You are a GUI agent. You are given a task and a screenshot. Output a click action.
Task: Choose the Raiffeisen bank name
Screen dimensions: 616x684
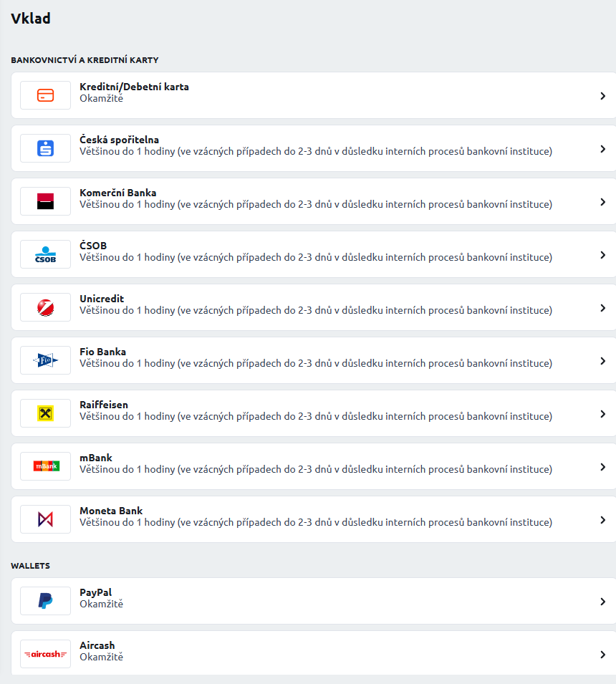pos(104,405)
